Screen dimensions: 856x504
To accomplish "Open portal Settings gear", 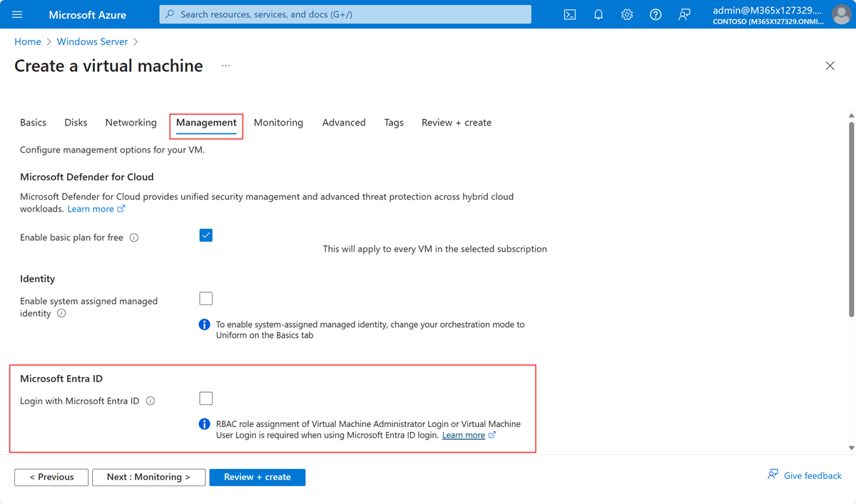I will 626,14.
